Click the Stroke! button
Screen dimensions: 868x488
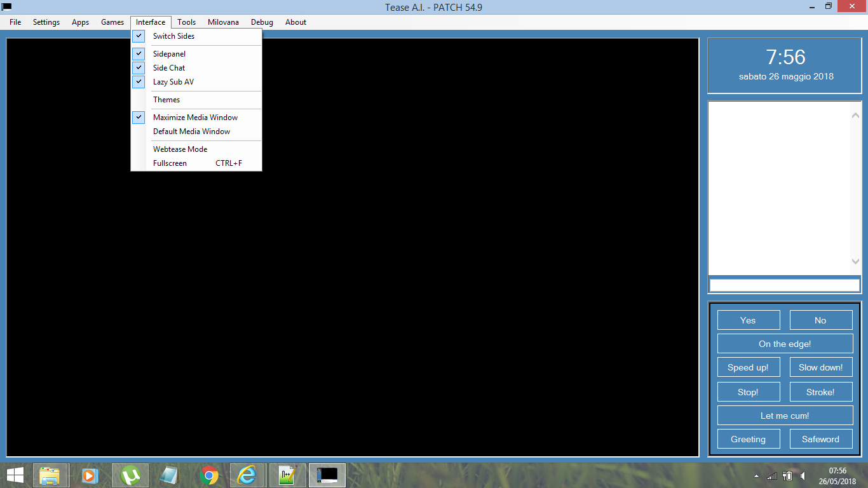pos(821,392)
